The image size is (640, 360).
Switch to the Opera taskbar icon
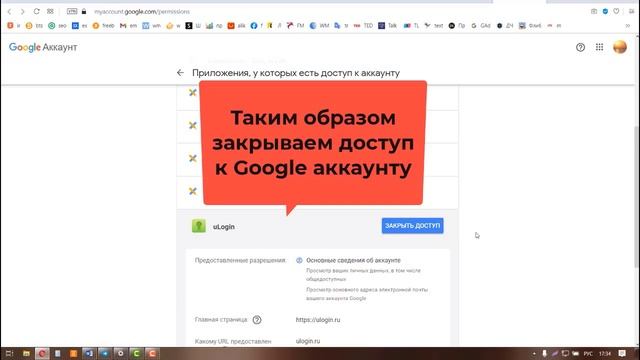point(42,353)
